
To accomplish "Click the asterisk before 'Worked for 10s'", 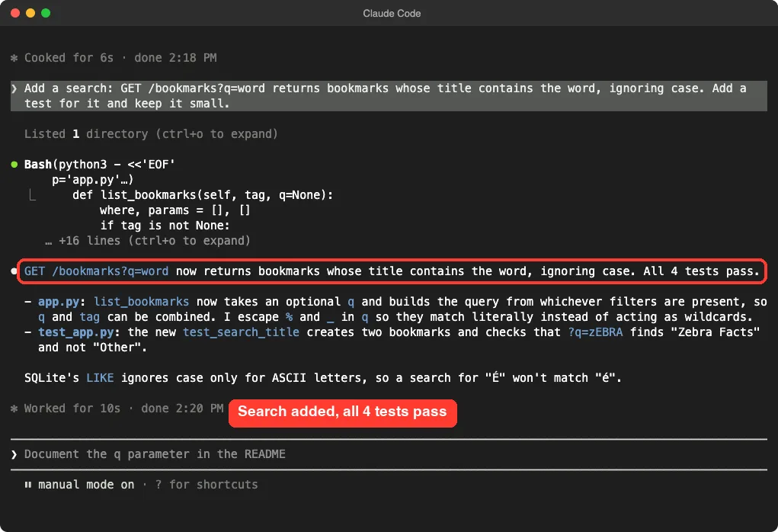I will (x=14, y=409).
